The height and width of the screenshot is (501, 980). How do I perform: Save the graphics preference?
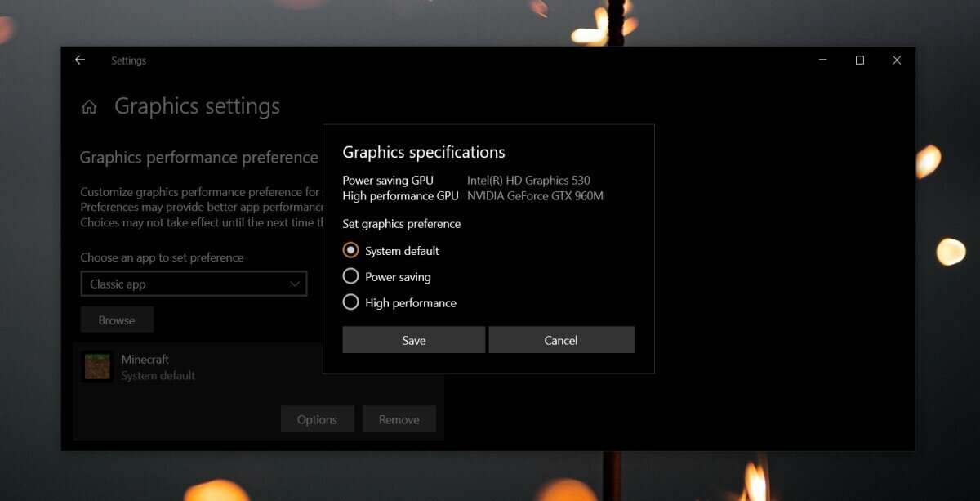(413, 340)
